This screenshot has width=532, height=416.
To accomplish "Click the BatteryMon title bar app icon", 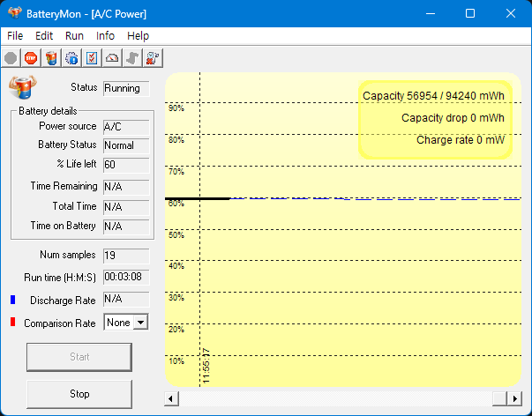I will coord(15,13).
